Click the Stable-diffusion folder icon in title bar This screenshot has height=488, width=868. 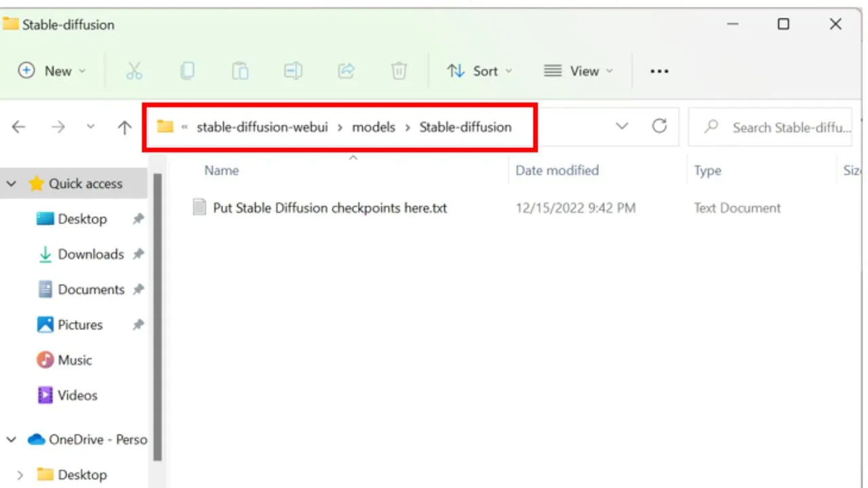pos(10,24)
